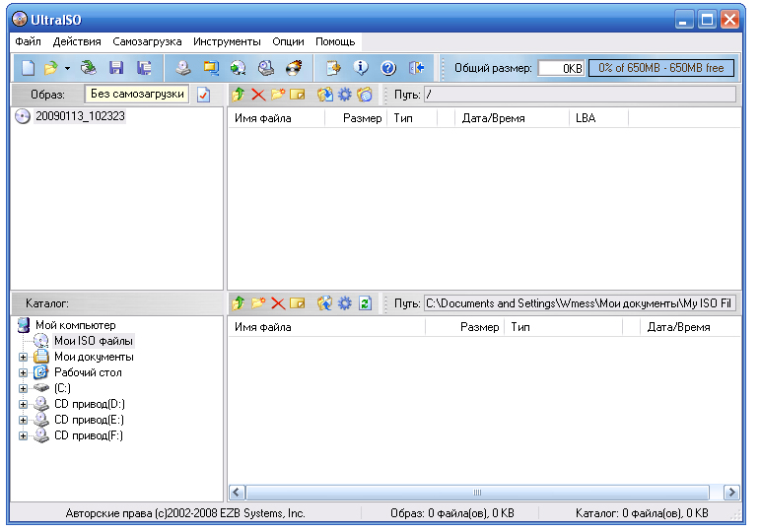
Task: Sort image list by Размер column
Action: point(356,118)
